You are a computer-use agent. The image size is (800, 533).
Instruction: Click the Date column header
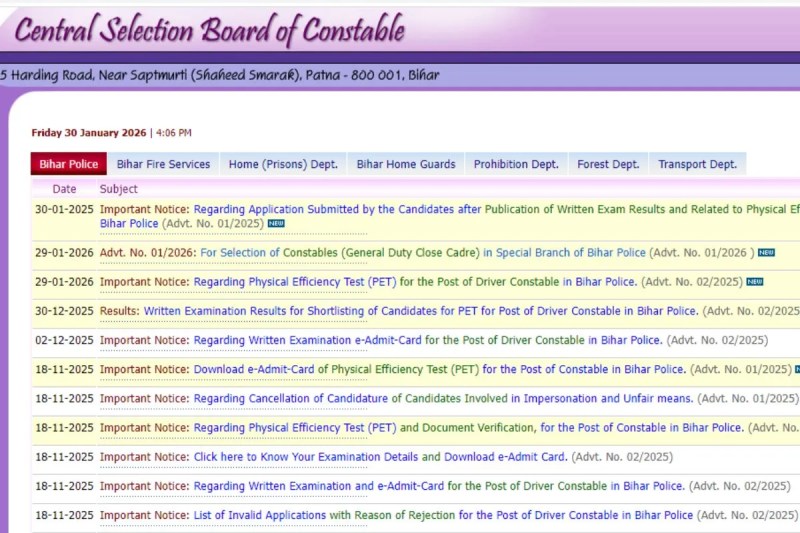64,189
